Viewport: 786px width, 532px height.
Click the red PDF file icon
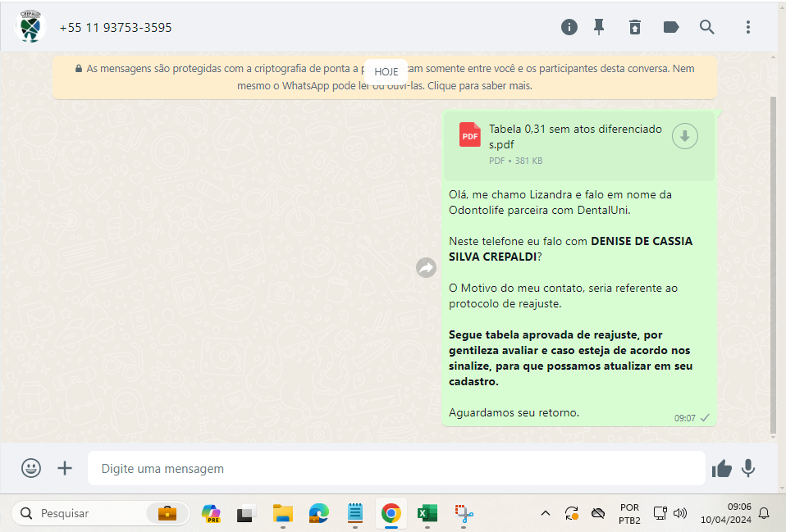click(469, 134)
